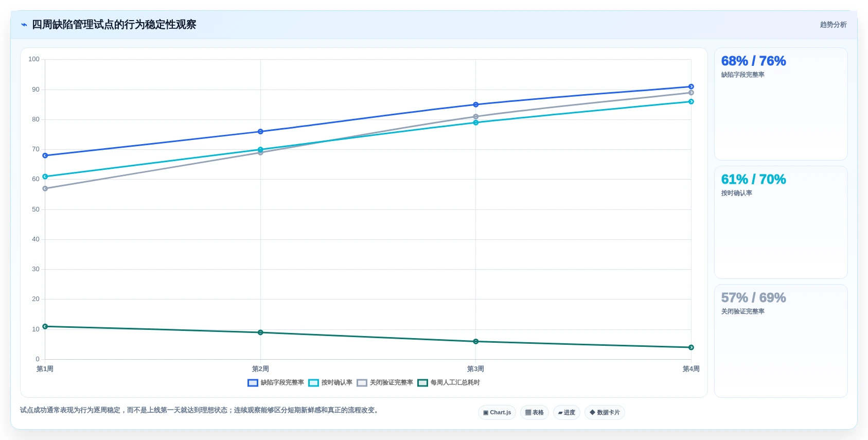The width and height of the screenshot is (868, 440).
Task: Select the 数据卡片 tag chip
Action: [x=605, y=413]
